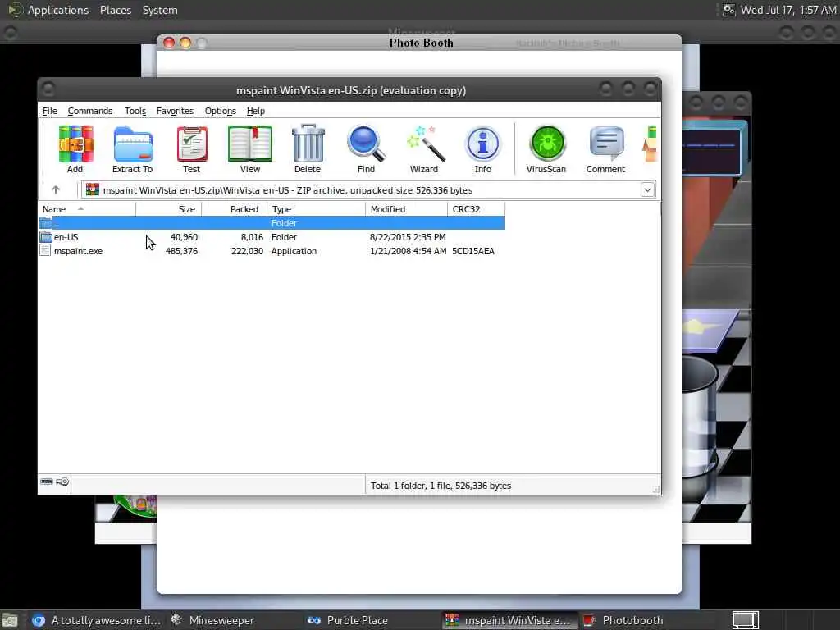Viewport: 840px width, 630px height.
Task: Sort by the Modified column header
Action: pos(406,209)
